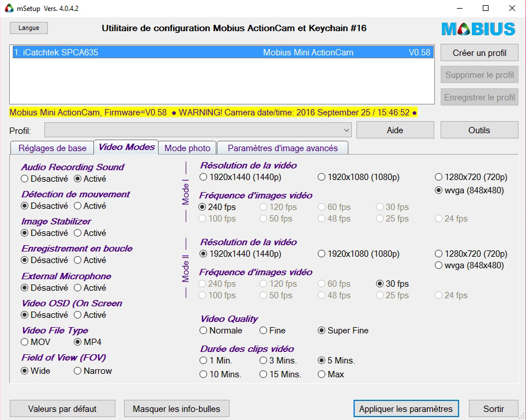526x420 pixels.
Task: Select Mode II 1280x720 (720p) resolution
Action: click(471, 254)
